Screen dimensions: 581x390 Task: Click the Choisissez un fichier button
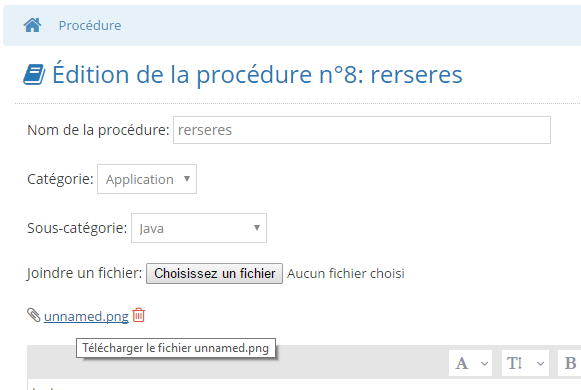(x=214, y=273)
